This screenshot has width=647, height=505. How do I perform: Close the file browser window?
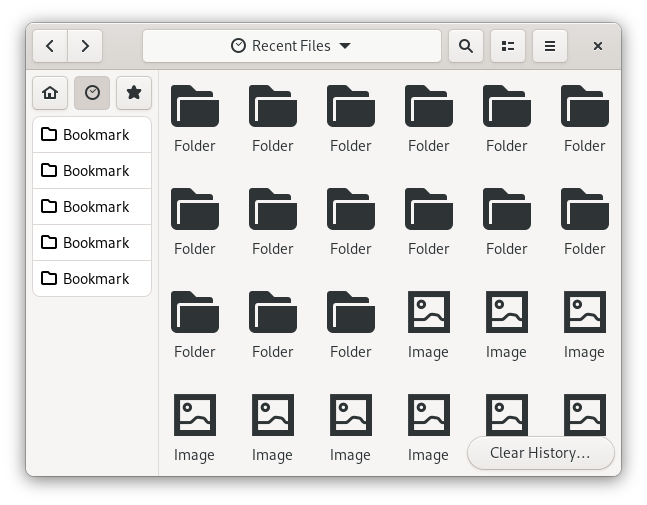point(597,46)
